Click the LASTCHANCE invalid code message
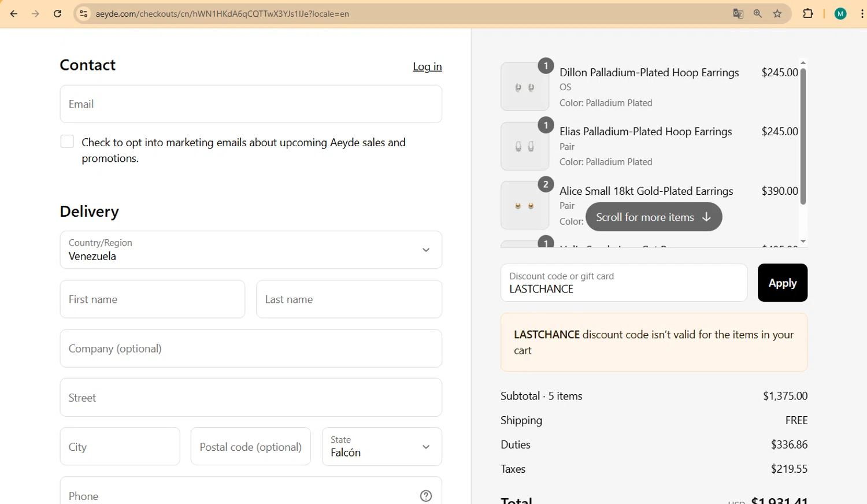The height and width of the screenshot is (504, 867). tap(654, 342)
